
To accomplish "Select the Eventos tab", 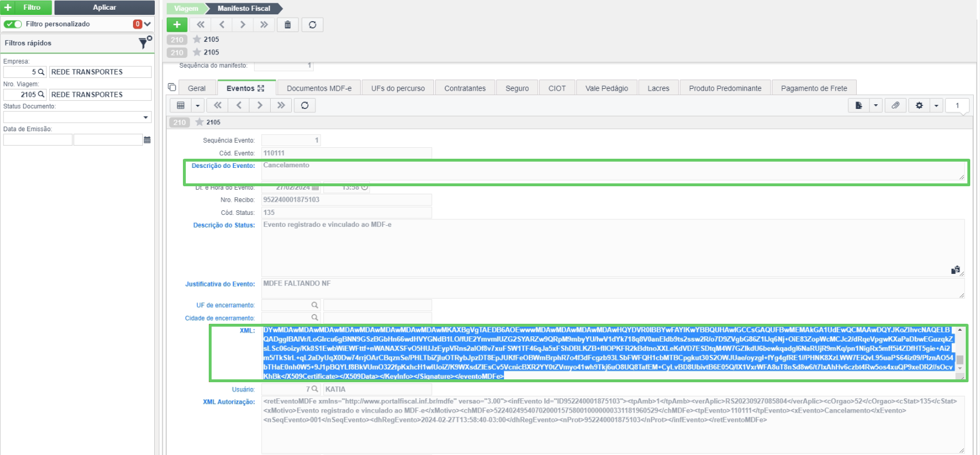I will (246, 88).
